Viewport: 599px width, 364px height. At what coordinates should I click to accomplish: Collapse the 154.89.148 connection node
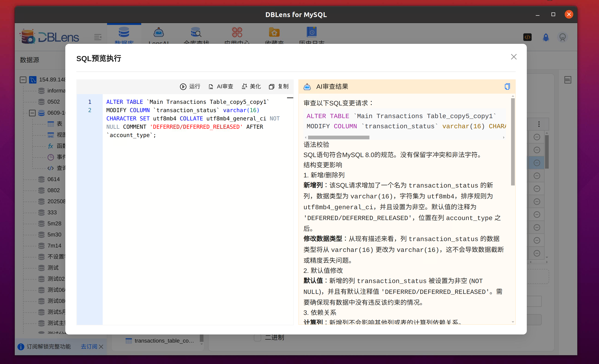[23, 80]
